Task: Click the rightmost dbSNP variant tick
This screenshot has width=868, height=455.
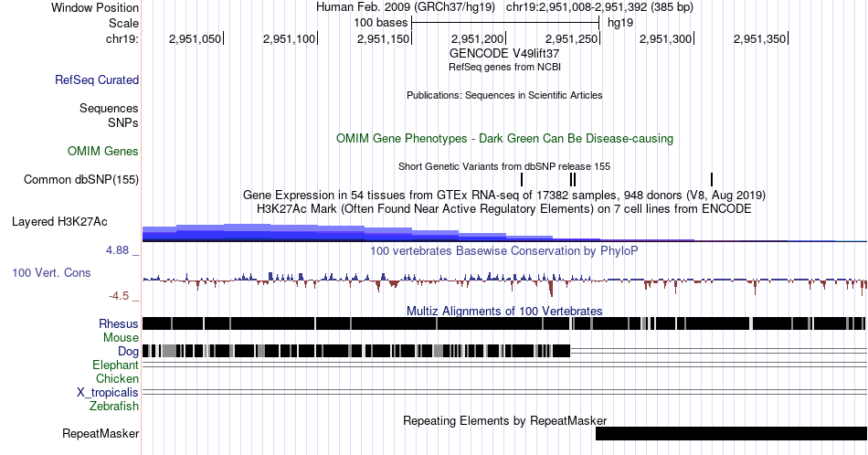Action: [x=712, y=179]
